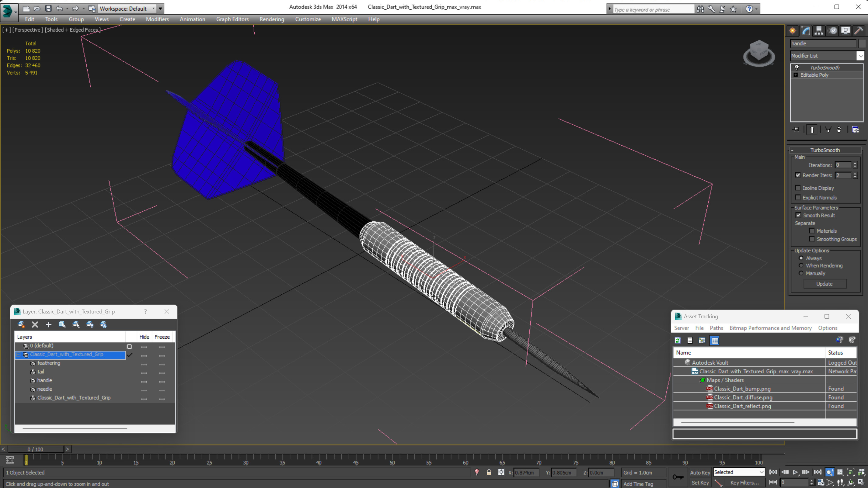
Task: Select the Manually update option
Action: pos(801,273)
